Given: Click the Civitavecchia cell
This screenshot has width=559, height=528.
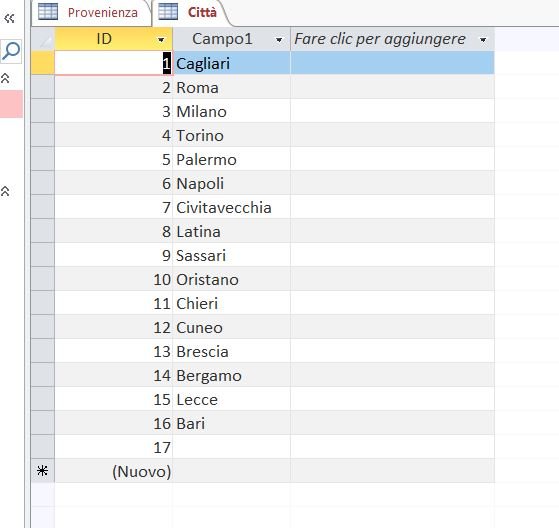Looking at the screenshot, I should (x=231, y=207).
